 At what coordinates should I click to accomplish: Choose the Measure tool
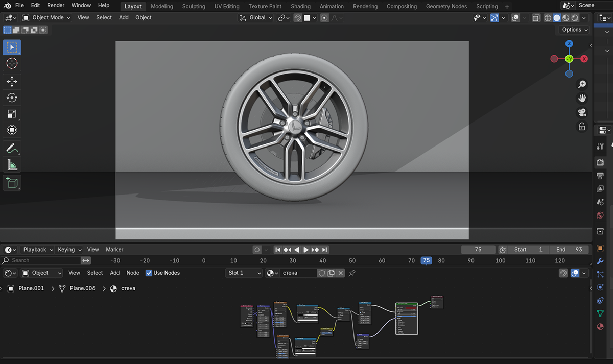click(12, 164)
